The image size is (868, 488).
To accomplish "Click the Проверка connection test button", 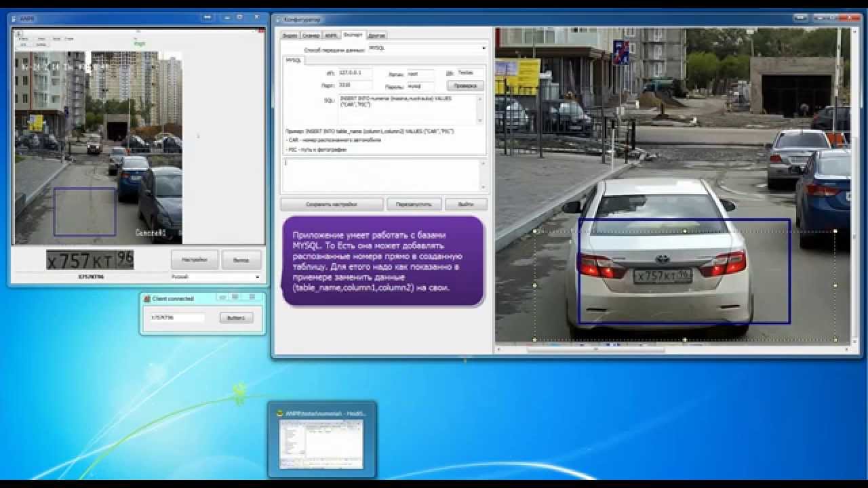I will (x=465, y=86).
